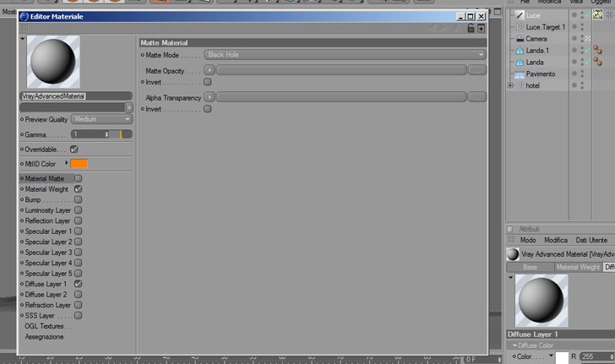Click the Alpha Transparency browse button

477,97
